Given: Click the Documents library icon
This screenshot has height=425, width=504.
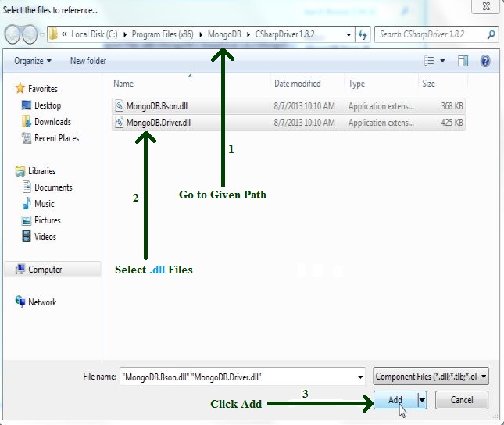Looking at the screenshot, I should point(27,187).
